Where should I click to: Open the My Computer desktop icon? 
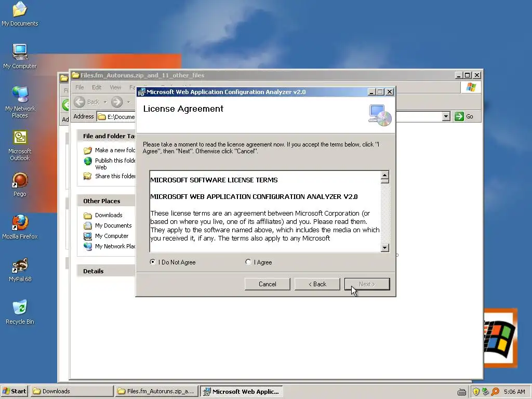(20, 56)
